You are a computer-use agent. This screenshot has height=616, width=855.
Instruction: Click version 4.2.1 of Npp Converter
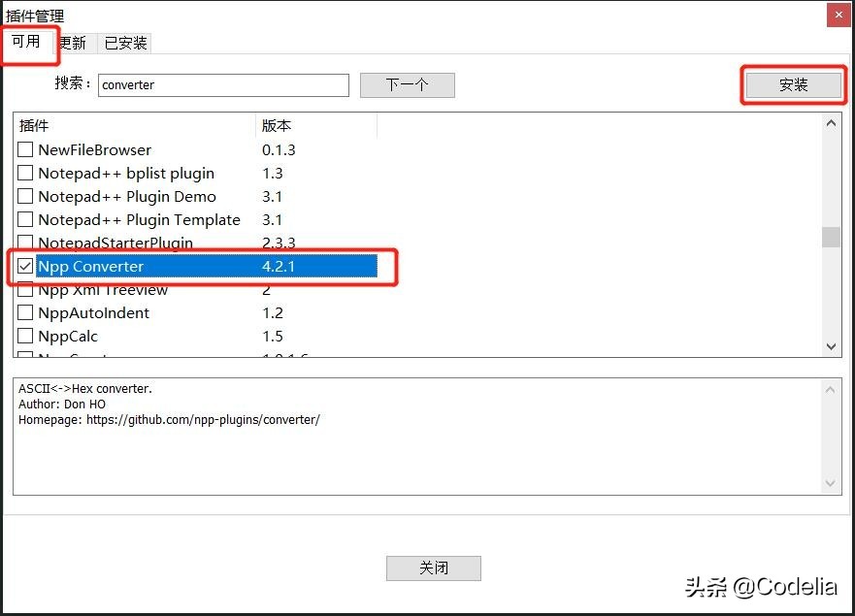pyautogui.click(x=279, y=267)
